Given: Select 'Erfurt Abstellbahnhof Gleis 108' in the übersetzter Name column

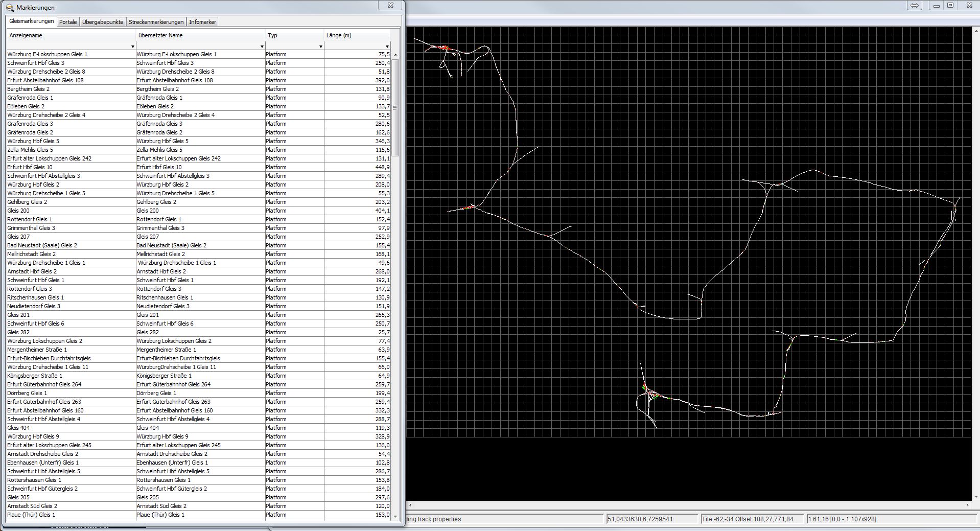Looking at the screenshot, I should tap(175, 80).
